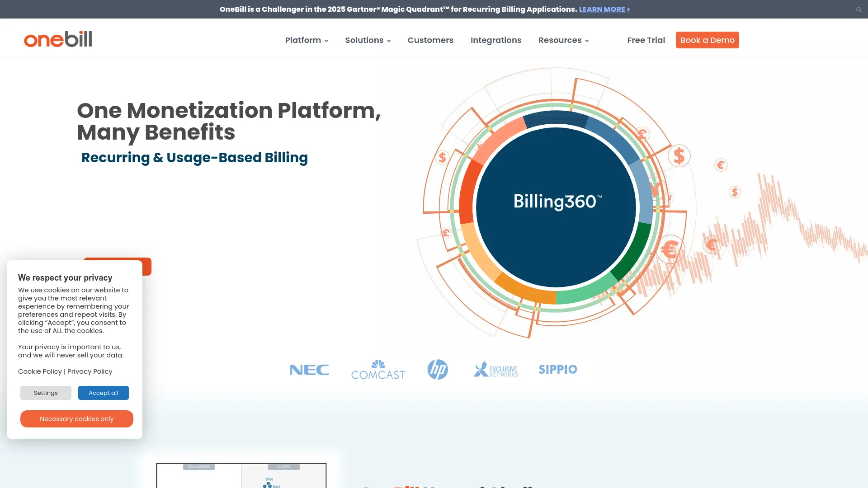Image resolution: width=868 pixels, height=488 pixels.
Task: Expand the Platform menu
Action: (x=307, y=40)
